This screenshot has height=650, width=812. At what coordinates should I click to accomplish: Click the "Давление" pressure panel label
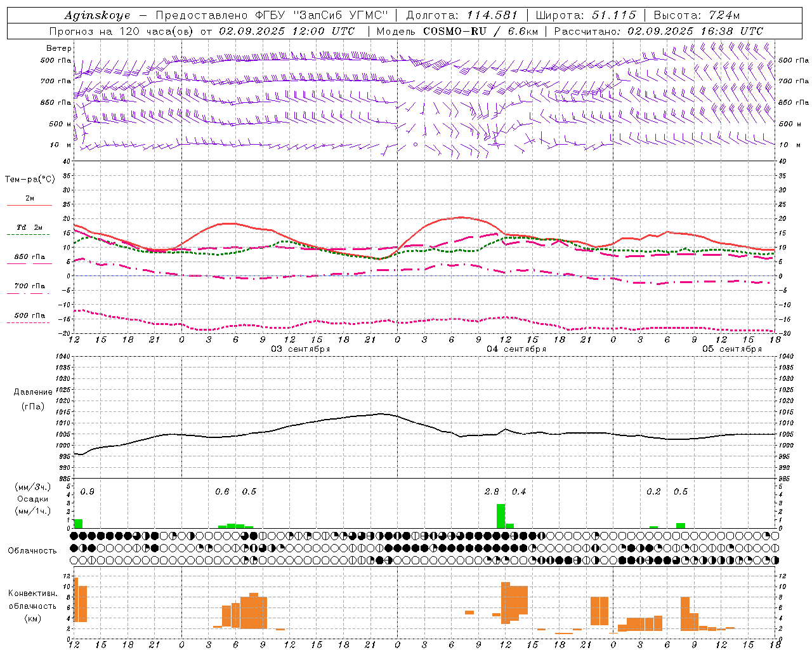(33, 392)
